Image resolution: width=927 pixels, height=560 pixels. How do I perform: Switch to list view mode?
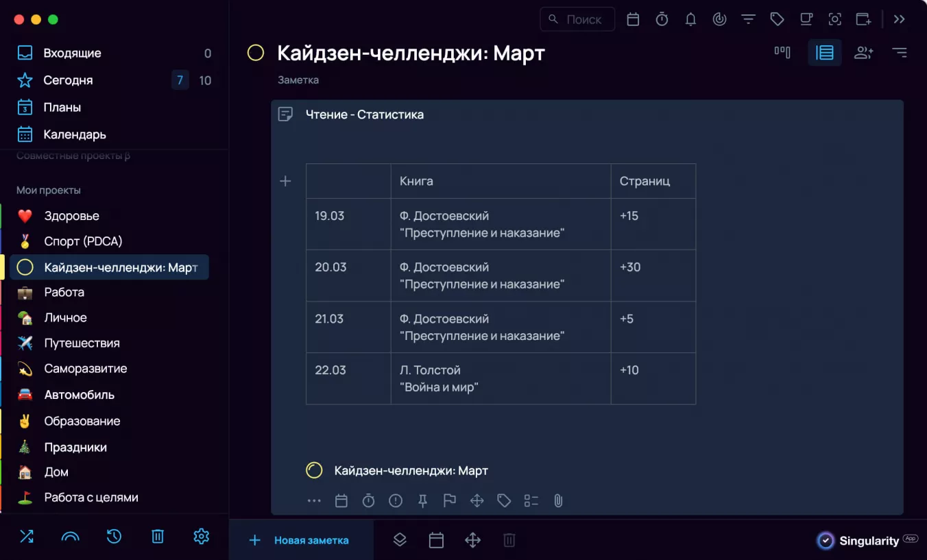coord(825,52)
